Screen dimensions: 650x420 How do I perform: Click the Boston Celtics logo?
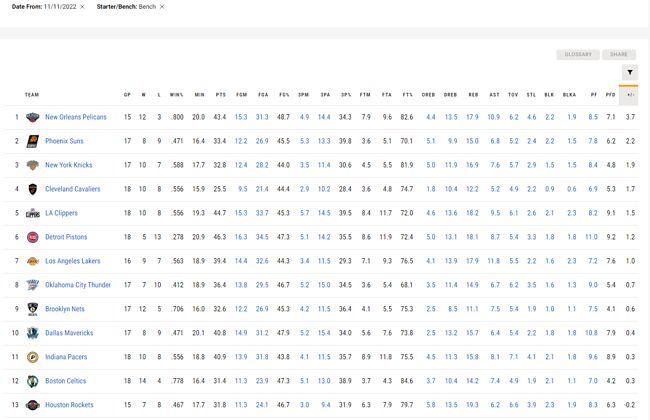[32, 381]
